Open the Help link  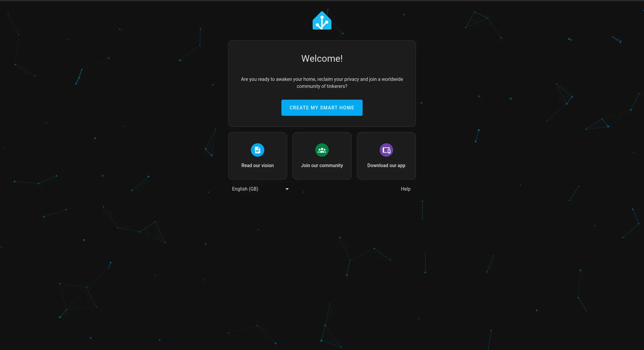click(405, 189)
